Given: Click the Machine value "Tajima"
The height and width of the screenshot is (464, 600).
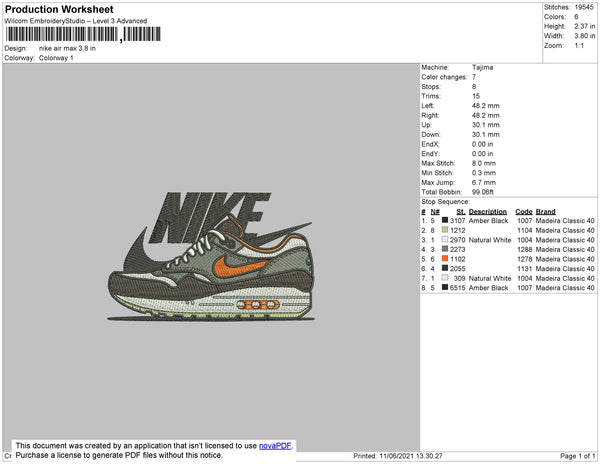Looking at the screenshot, I should (483, 67).
